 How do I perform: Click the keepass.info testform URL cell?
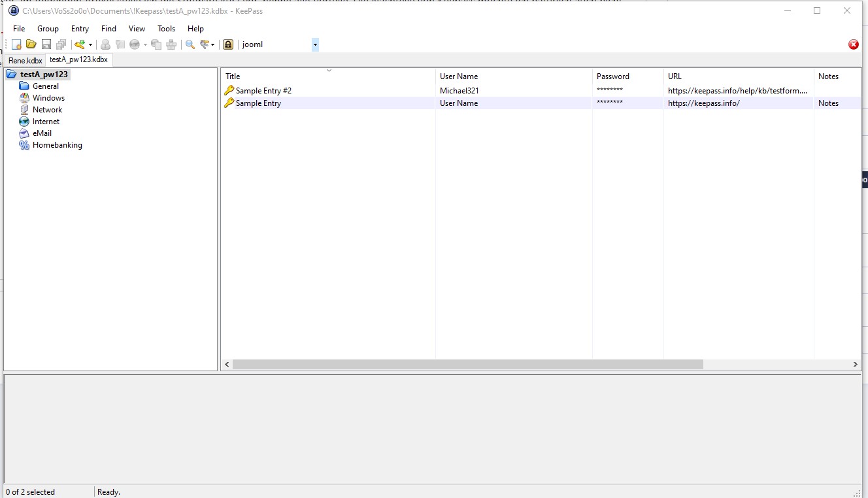[738, 91]
